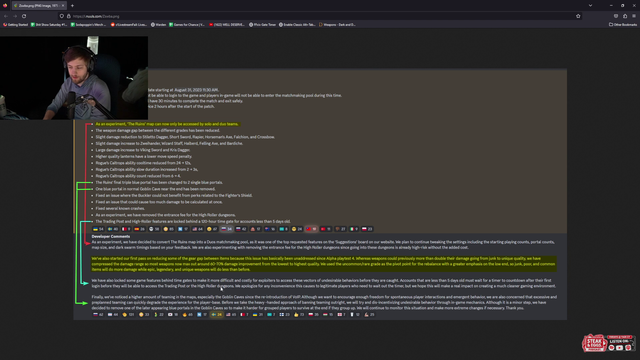
Task: Open the Getting Started bookmark
Action: [x=16, y=24]
